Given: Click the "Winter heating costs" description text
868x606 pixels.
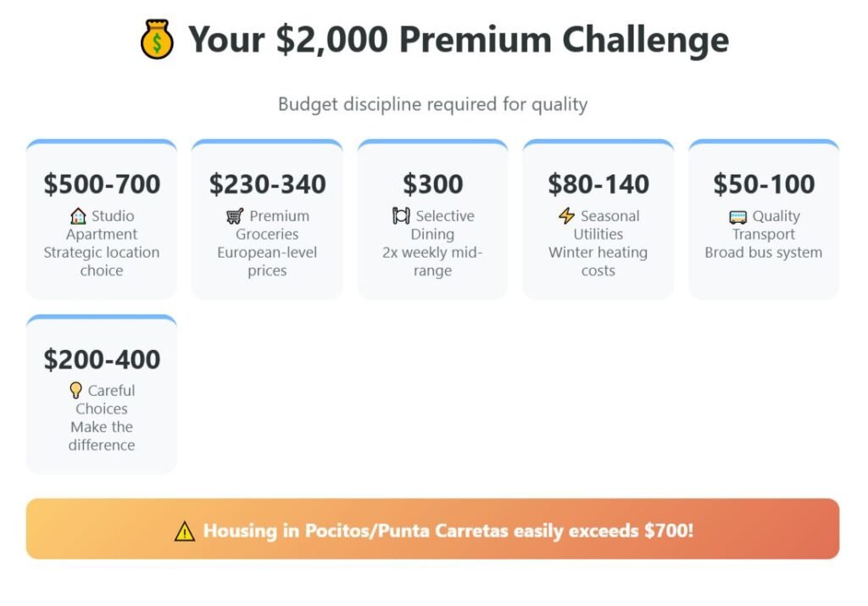Looking at the screenshot, I should coord(598,262).
